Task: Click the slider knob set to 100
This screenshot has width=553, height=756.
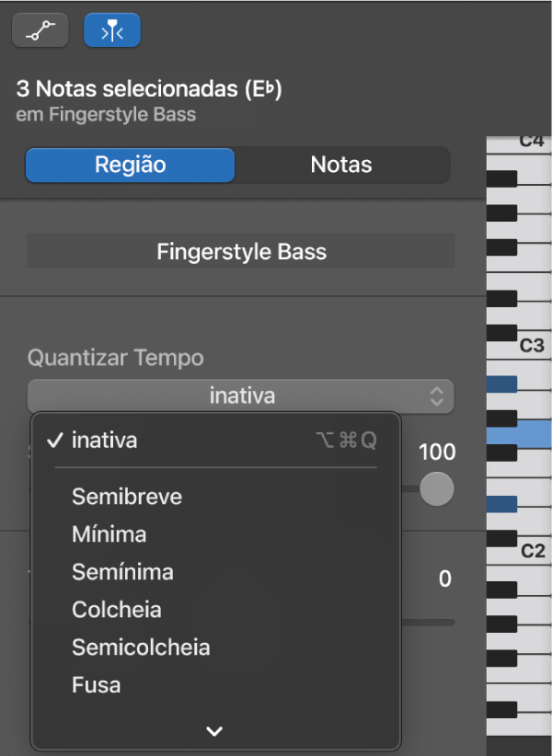Action: point(436,488)
